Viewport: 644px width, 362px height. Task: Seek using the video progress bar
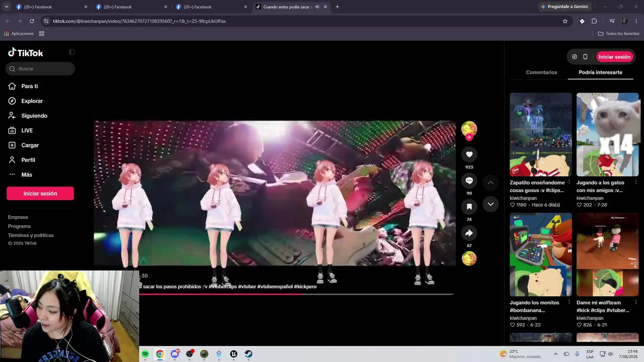point(296,294)
